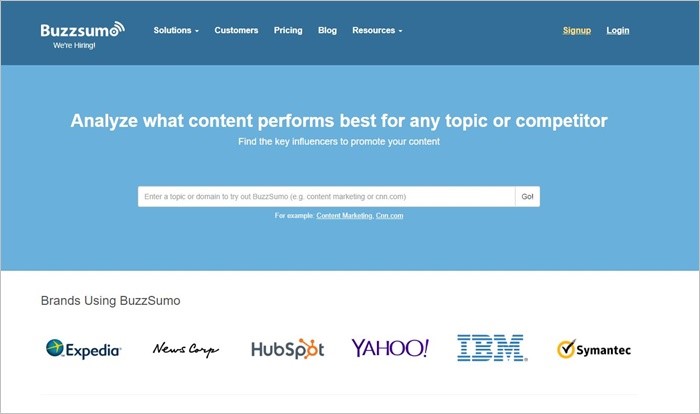
Task: Select the Symantec checkmark logo
Action: (x=594, y=349)
